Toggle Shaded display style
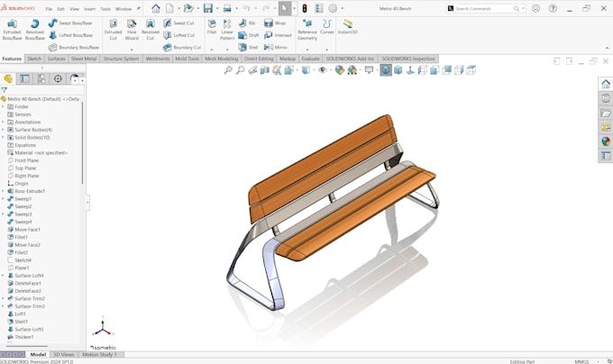The width and height of the screenshot is (613, 364). point(398,70)
